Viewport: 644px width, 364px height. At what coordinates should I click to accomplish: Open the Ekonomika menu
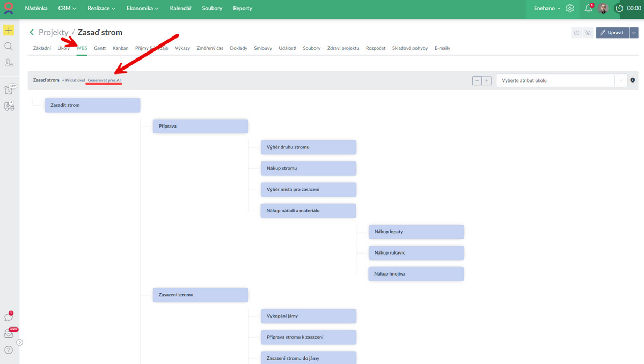coord(143,9)
